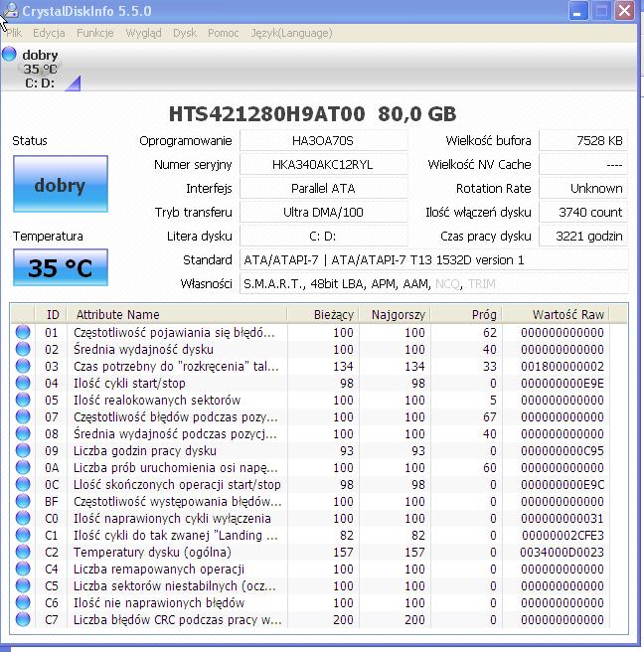Viewport: 644px width, 652px height.
Task: Click the blue health status orb in drive bar
Action: tap(9, 54)
